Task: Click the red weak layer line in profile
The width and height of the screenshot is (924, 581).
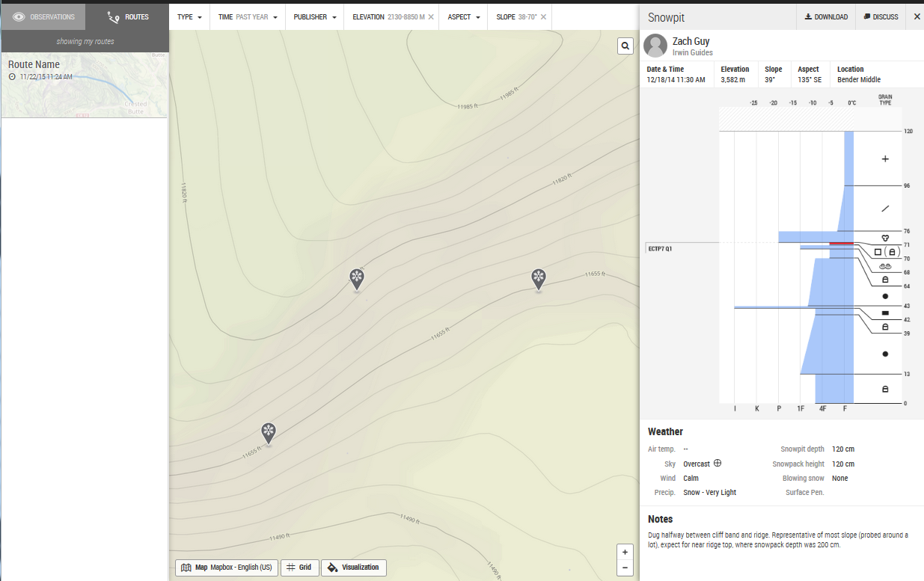Action: (x=842, y=244)
